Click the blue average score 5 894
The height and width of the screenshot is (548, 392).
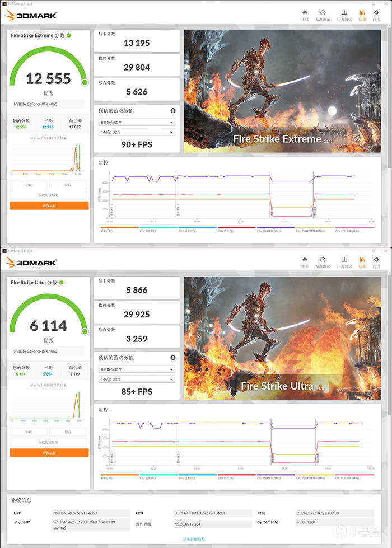coord(48,374)
